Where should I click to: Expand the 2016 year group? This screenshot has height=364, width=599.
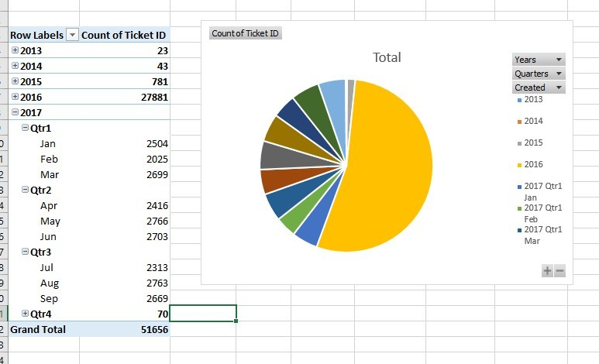[x=15, y=97]
